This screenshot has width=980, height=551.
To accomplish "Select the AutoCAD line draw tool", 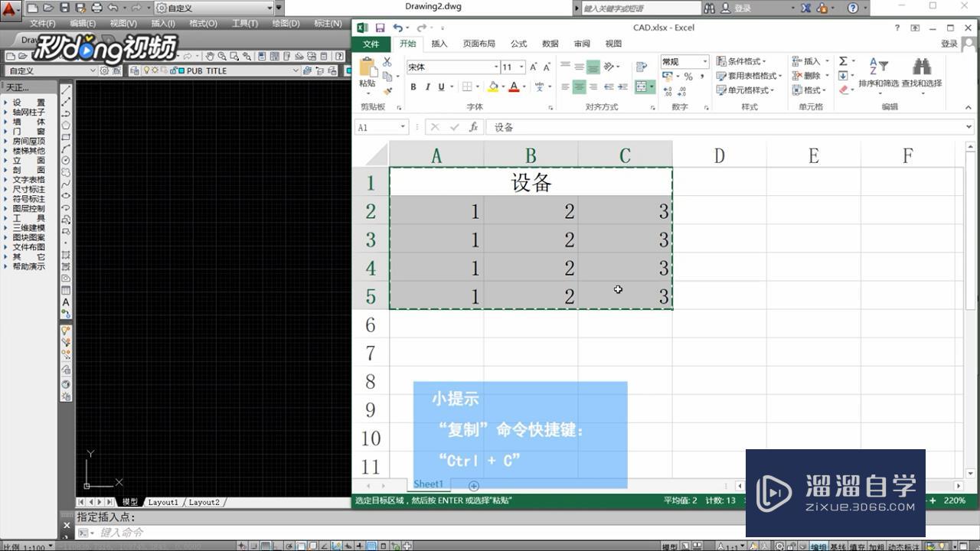I will pos(66,90).
